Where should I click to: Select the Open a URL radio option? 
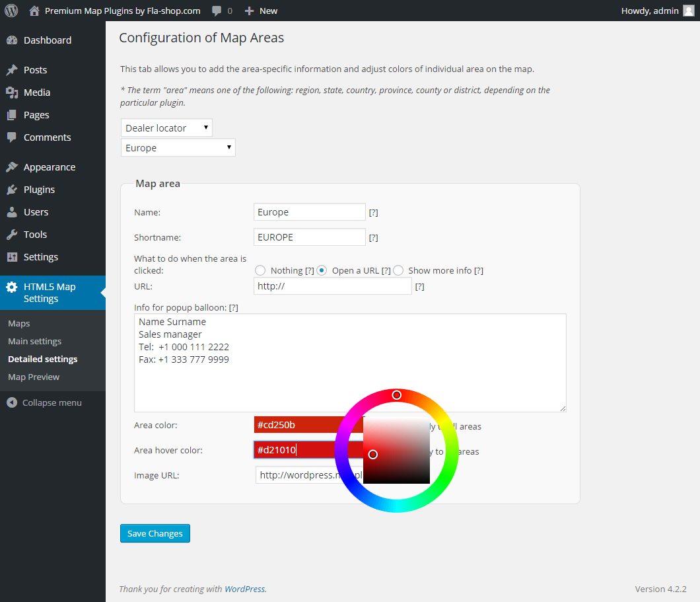click(322, 270)
